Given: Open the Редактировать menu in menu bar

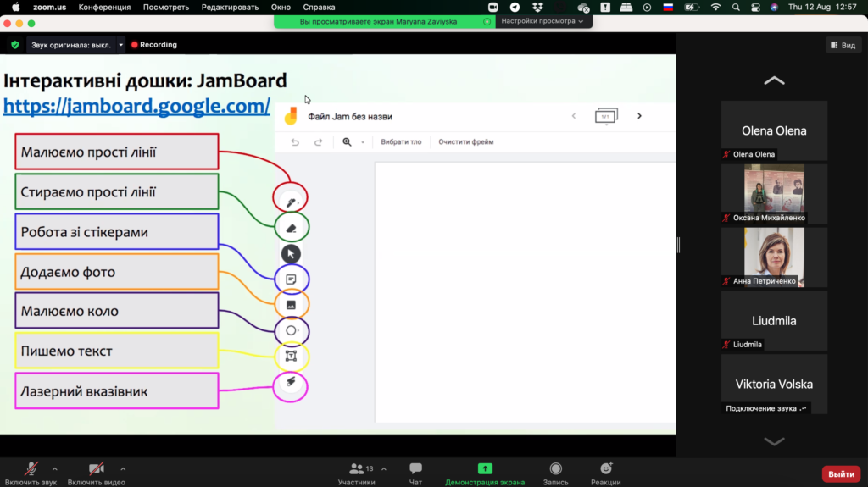Looking at the screenshot, I should 231,7.
